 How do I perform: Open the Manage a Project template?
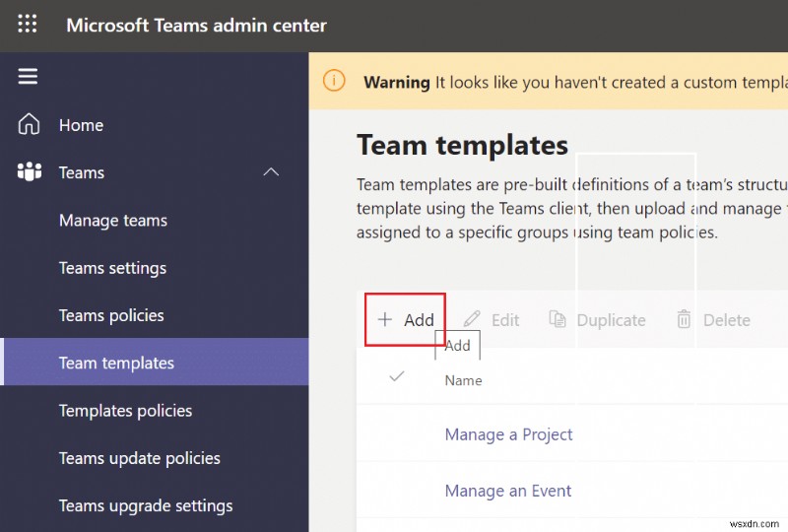(508, 434)
